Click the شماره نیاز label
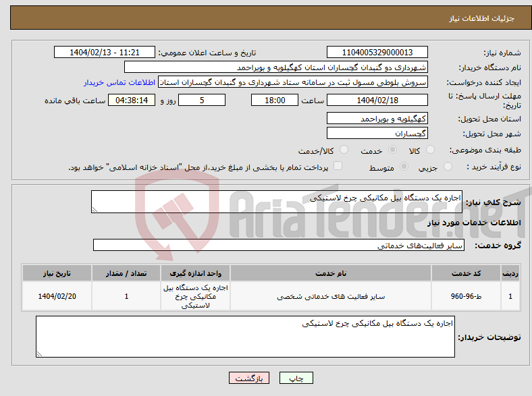The image size is (532, 396). (502, 53)
